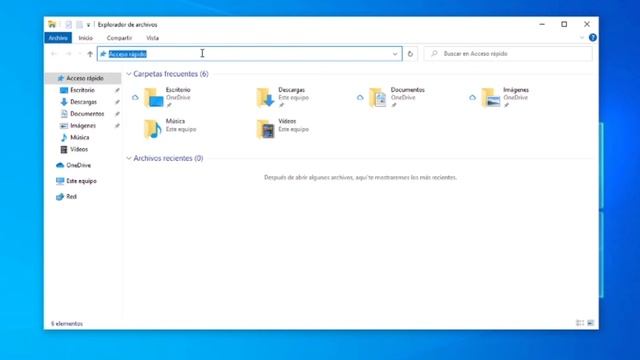Viewport: 640px width, 360px height.
Task: Select the Vídeos folder icon
Action: tap(266, 129)
